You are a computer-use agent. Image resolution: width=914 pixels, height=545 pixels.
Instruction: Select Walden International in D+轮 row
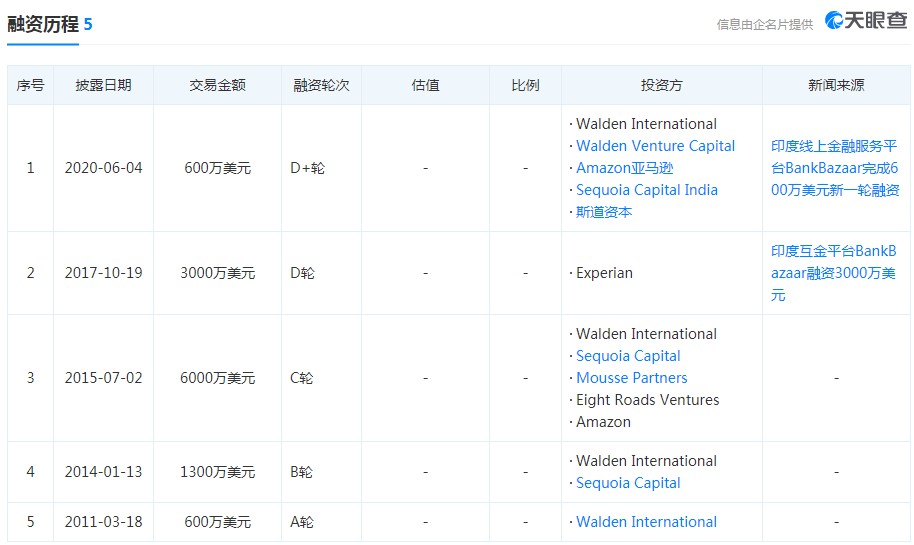(646, 124)
